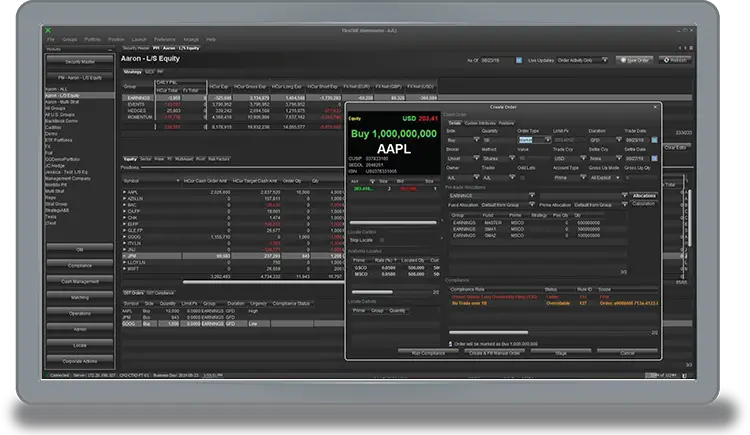The height and width of the screenshot is (435, 750).
Task: Open the Preferences menu
Action: coord(165,39)
